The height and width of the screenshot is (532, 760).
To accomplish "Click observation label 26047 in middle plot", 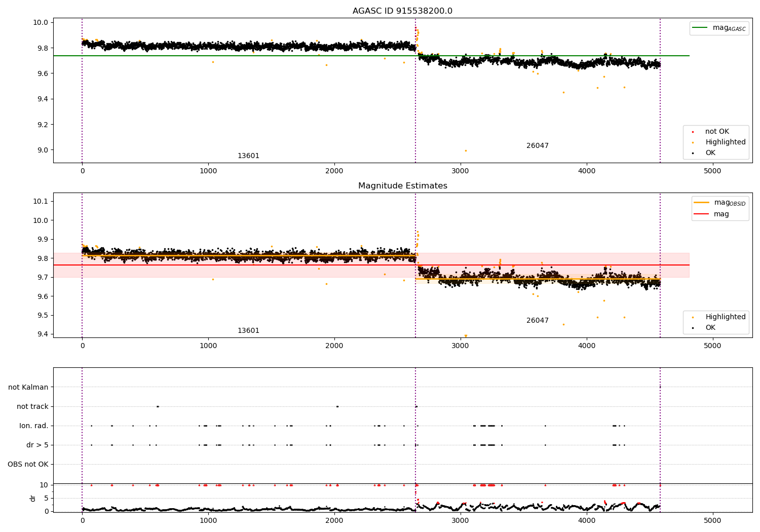I will (x=538, y=321).
